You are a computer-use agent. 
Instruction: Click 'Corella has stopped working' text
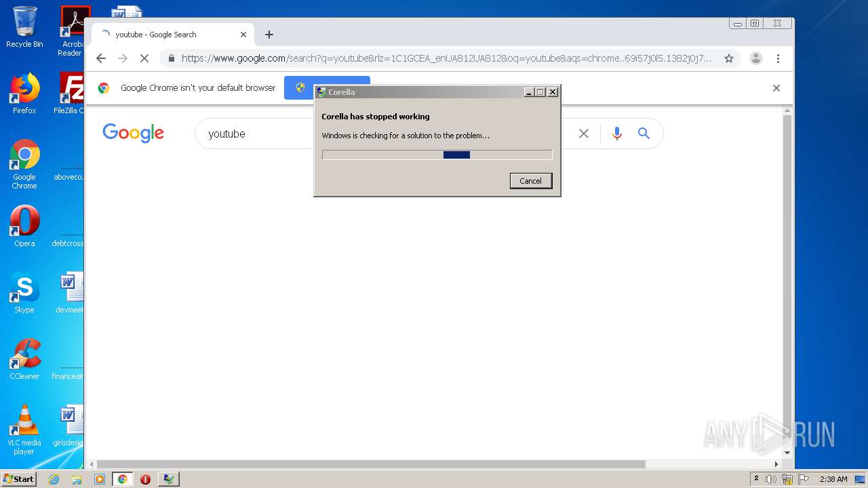coord(376,117)
